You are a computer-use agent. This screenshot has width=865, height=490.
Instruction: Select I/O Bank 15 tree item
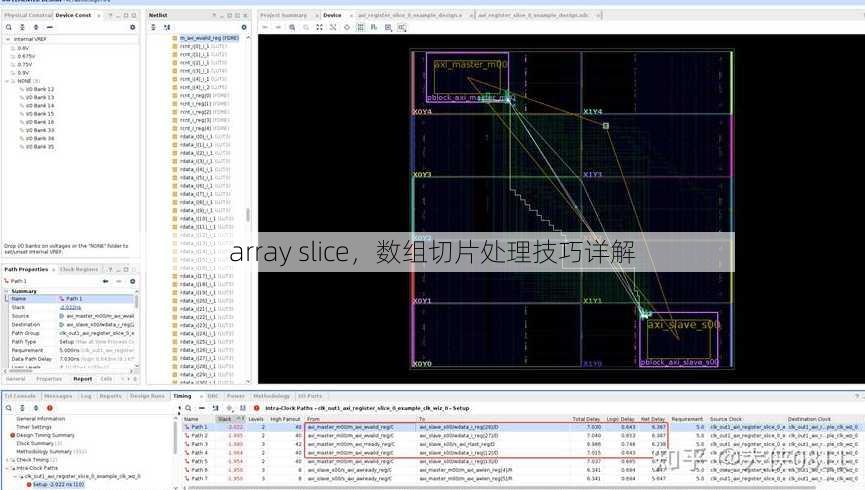[40, 114]
